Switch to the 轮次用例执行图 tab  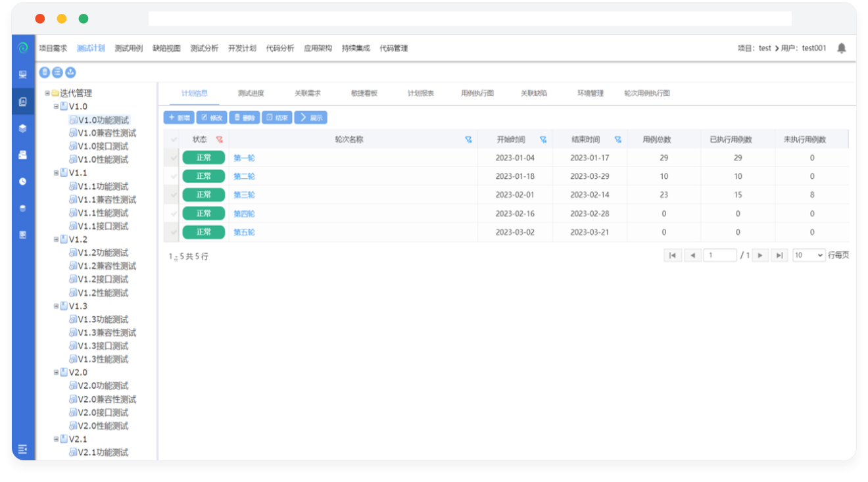[647, 93]
